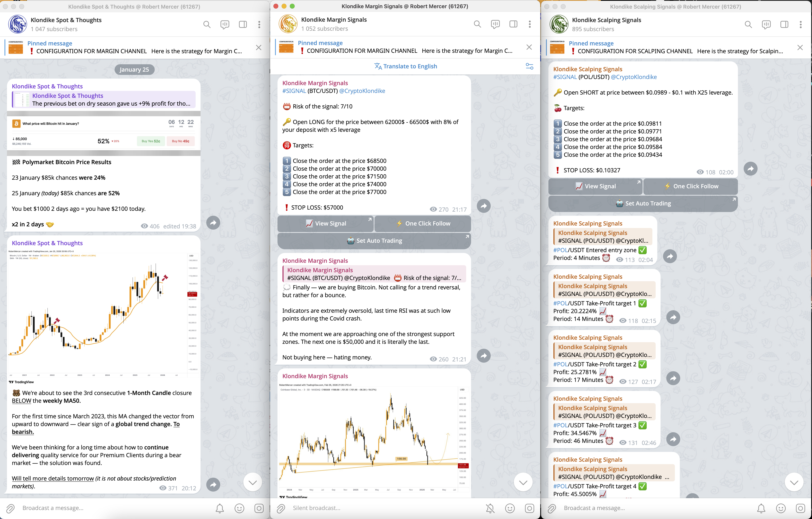
Task: Open voice chat icon in Spot & Thoughts
Action: tap(224, 24)
